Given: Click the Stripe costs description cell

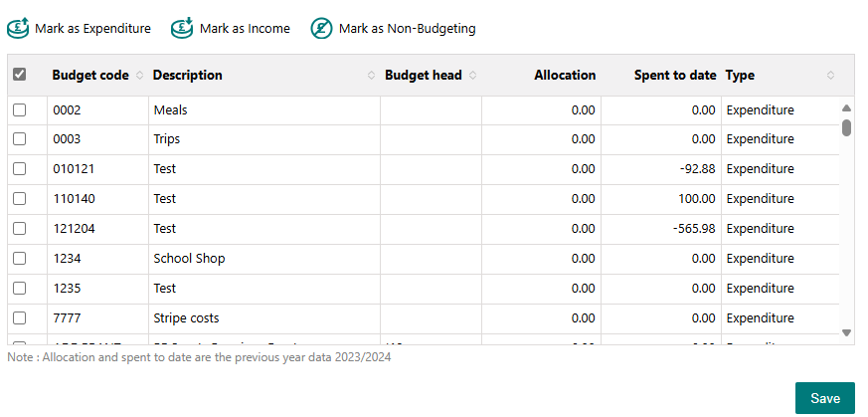Looking at the screenshot, I should point(264,318).
